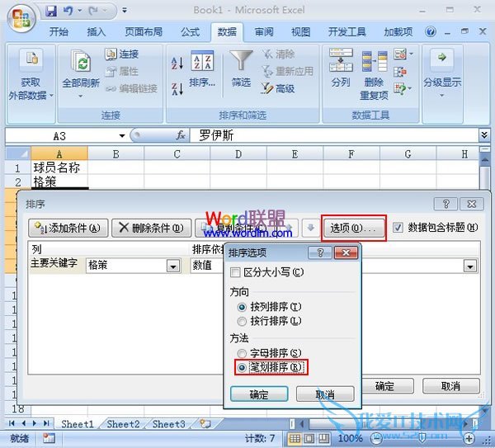The width and height of the screenshot is (495, 448).
Task: Open the Customize Quick Access Toolbar dropdown
Action: 125,11
